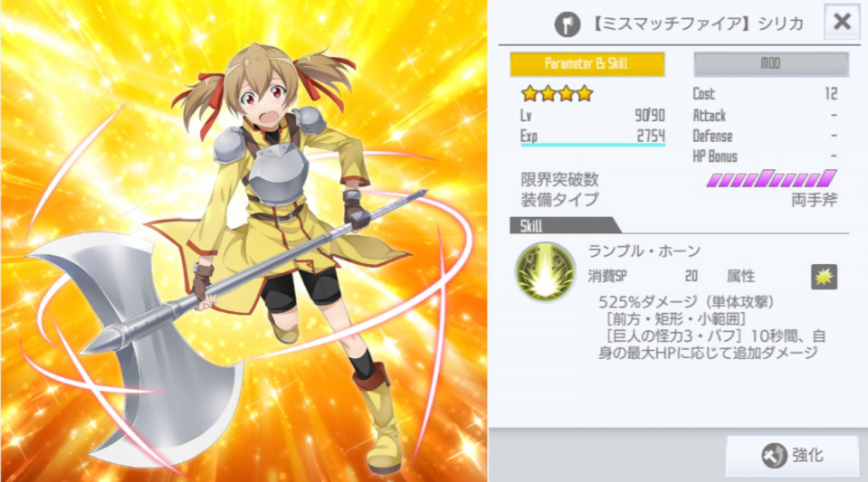Click the cyan Exp progress bar
The width and height of the screenshot is (868, 482).
click(x=592, y=145)
